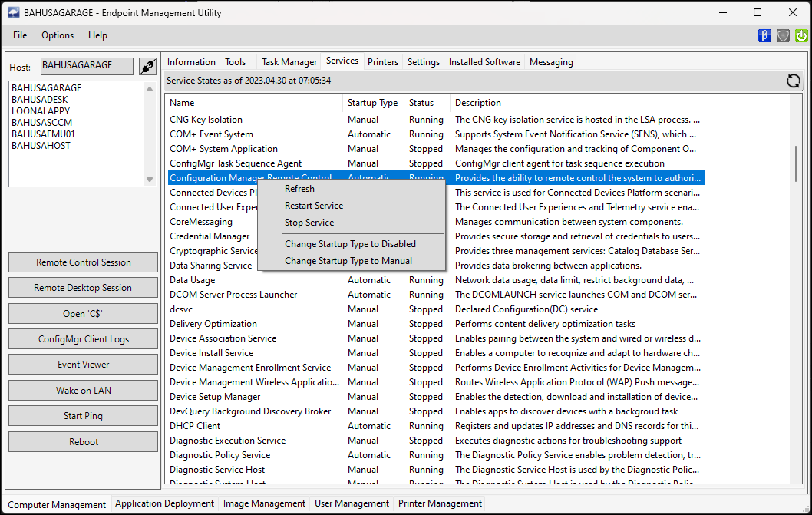Select Change Startup Type to Disabled
Viewport: 812px width, 515px height.
(x=351, y=244)
